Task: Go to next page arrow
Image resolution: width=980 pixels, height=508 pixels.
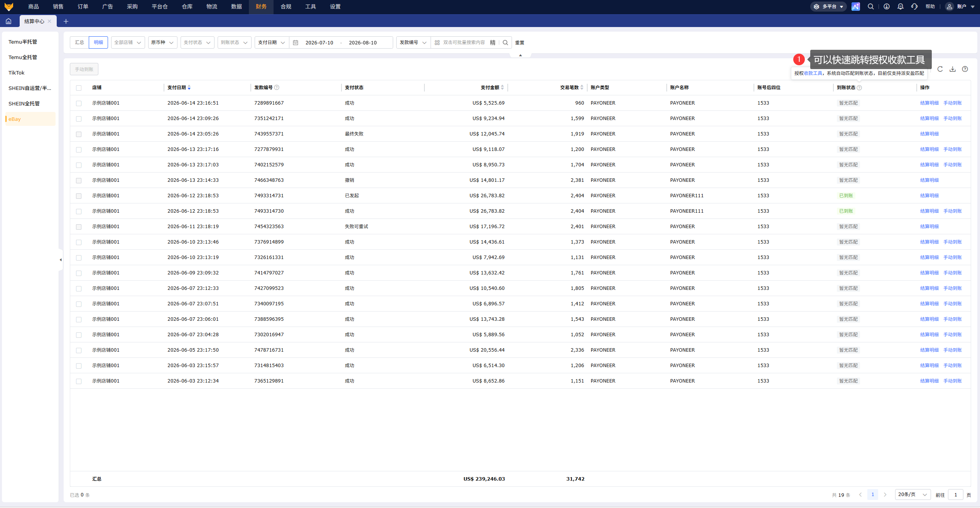Action: (885, 494)
